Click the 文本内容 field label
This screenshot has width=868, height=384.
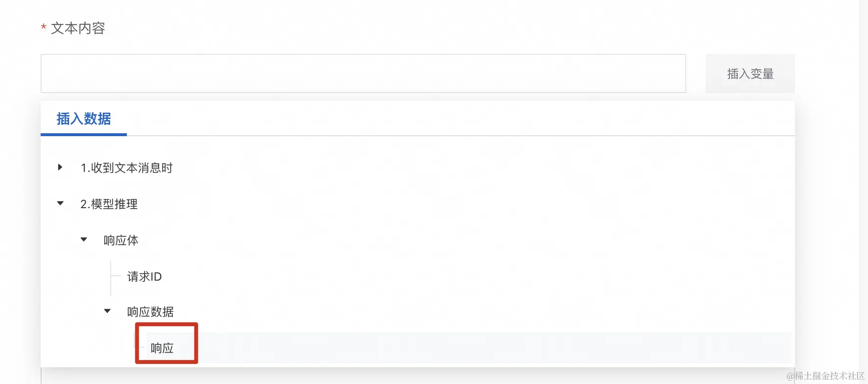coord(78,28)
